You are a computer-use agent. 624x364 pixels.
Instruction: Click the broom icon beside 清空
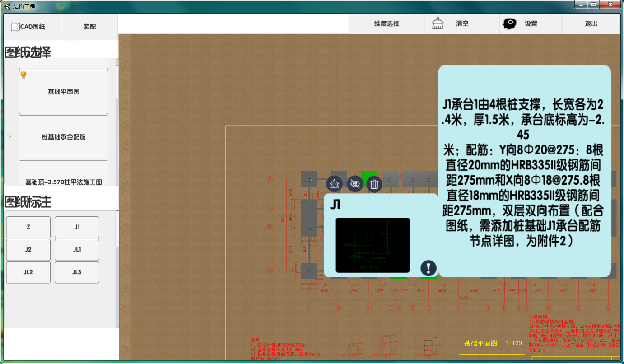point(438,24)
